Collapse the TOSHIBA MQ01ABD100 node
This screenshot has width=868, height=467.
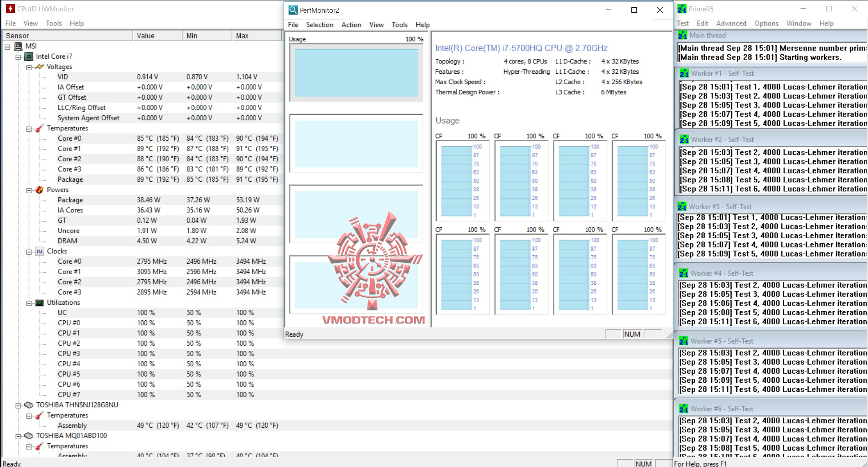(18, 436)
